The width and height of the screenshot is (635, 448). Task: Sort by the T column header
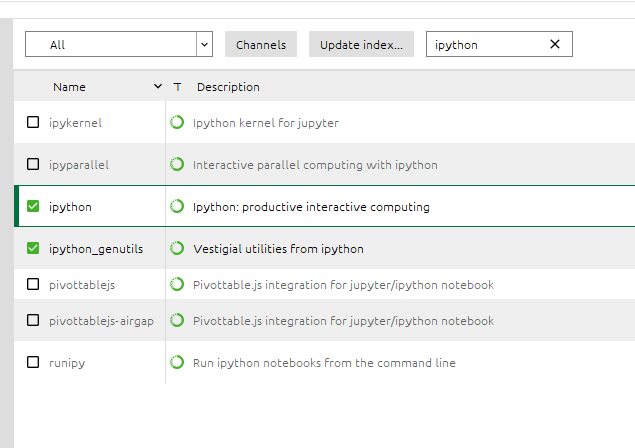(177, 87)
